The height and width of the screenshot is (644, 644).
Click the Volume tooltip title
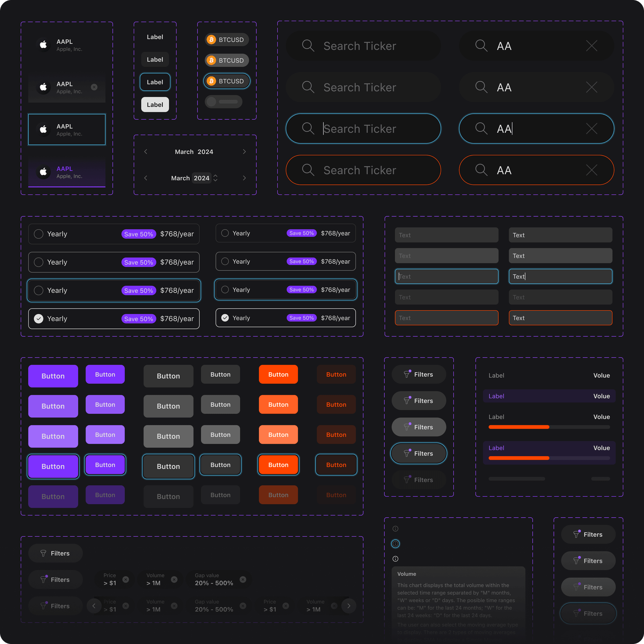click(x=407, y=574)
